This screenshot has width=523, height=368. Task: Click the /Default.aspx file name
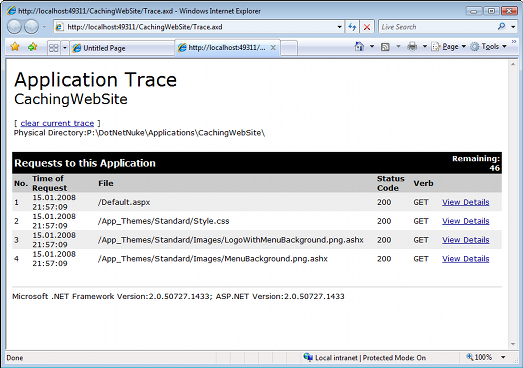tap(124, 202)
